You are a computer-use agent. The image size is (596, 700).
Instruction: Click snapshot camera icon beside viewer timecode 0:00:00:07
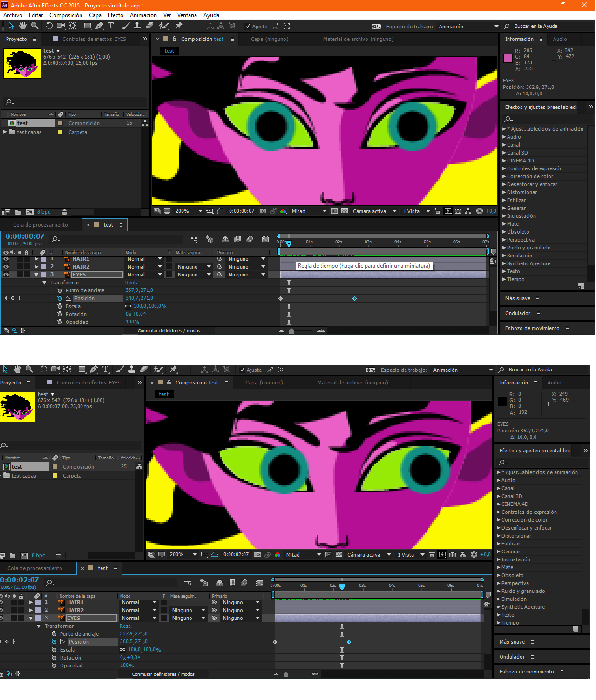263,211
